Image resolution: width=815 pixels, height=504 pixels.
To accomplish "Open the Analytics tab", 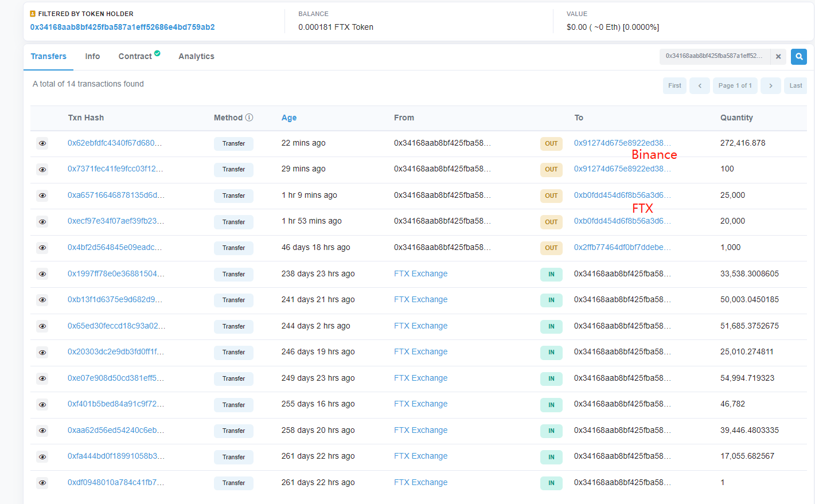I will point(196,56).
